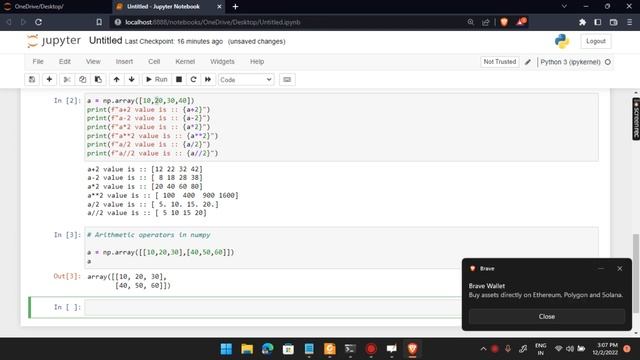Paste cells below icon

coord(98,80)
